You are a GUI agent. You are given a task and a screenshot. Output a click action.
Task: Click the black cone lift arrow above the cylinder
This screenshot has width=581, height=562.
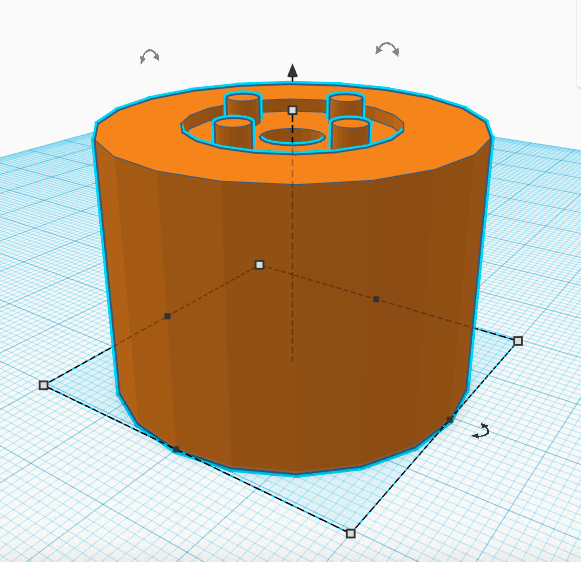tap(293, 72)
